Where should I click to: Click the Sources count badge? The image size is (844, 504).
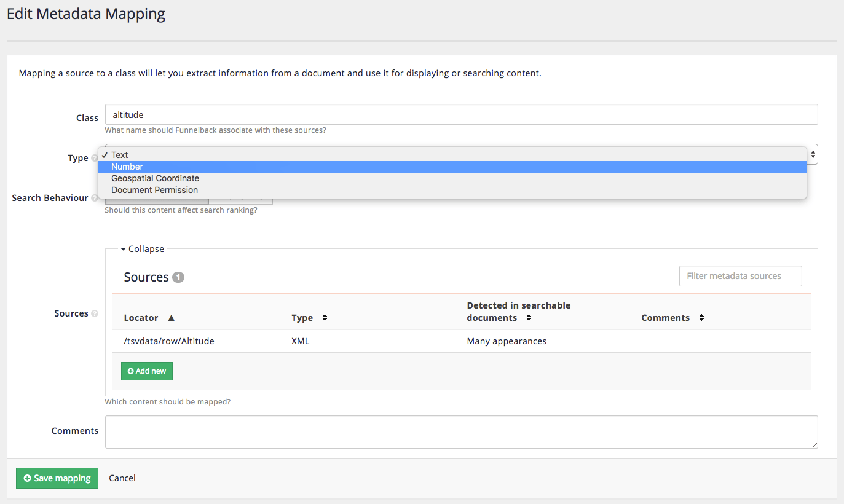[178, 277]
